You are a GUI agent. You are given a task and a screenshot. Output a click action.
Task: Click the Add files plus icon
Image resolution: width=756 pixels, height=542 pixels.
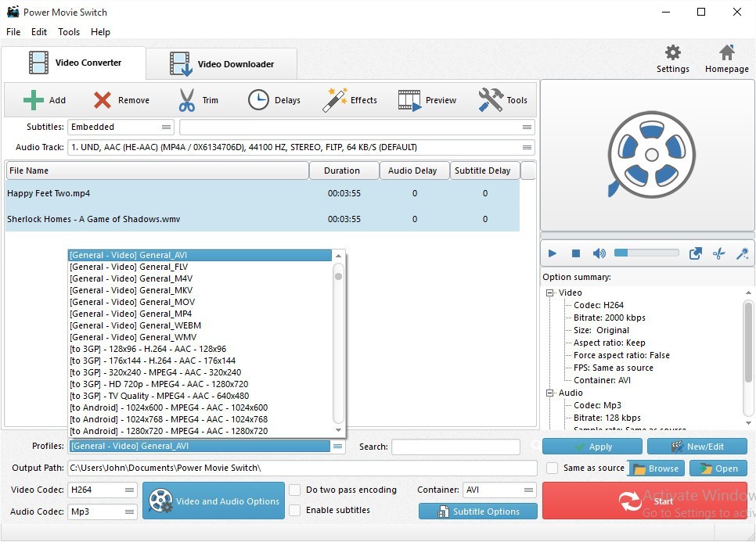tap(34, 100)
